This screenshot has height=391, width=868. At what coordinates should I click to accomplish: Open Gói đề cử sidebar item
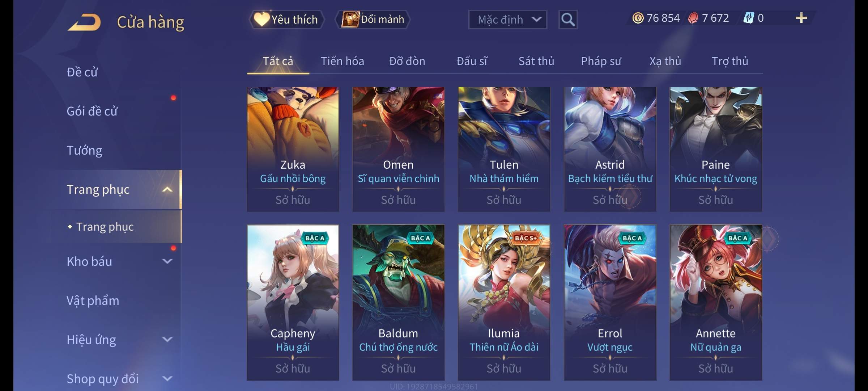[92, 111]
